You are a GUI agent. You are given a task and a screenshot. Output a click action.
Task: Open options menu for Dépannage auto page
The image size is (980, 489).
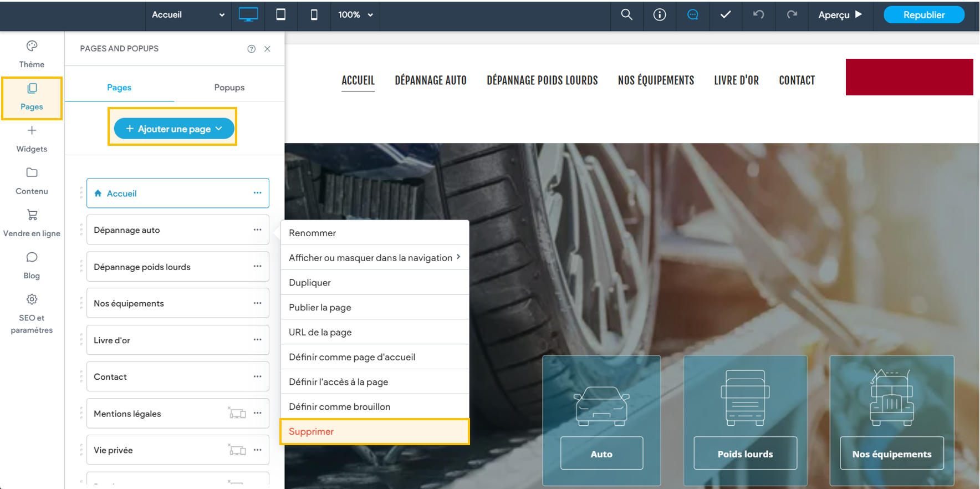258,230
